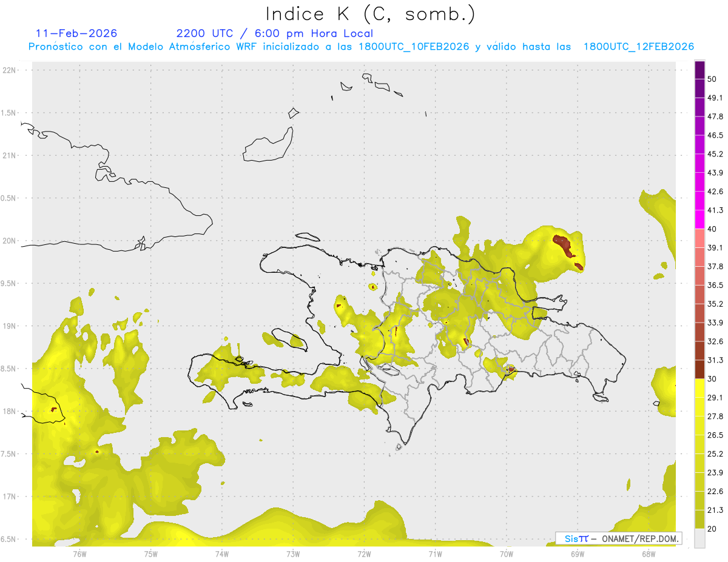The image size is (728, 562).
Task: Click legend value "30"
Action: pyautogui.click(x=712, y=379)
